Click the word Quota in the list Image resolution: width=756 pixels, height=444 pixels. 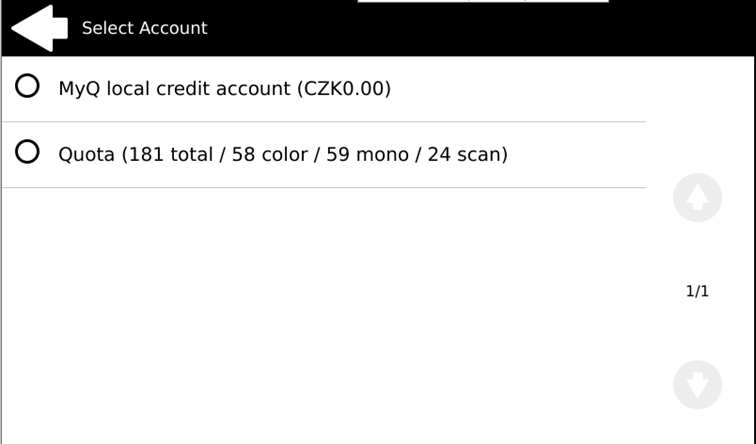point(87,155)
